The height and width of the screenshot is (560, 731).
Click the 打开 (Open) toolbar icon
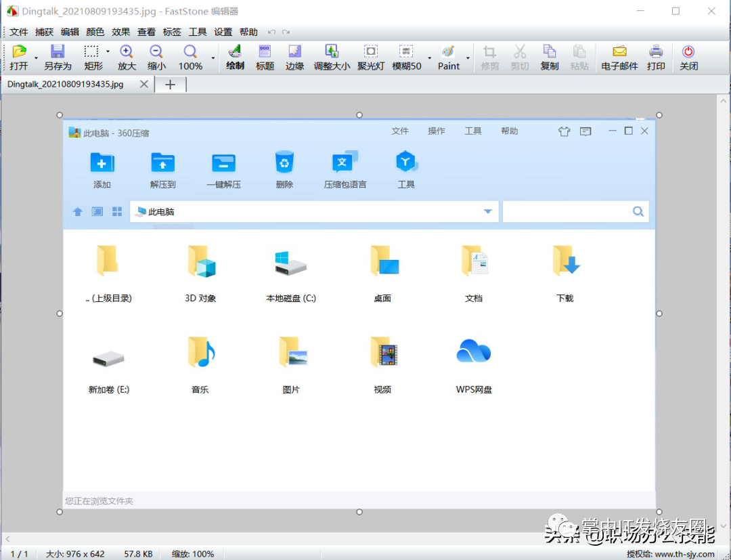click(x=19, y=58)
